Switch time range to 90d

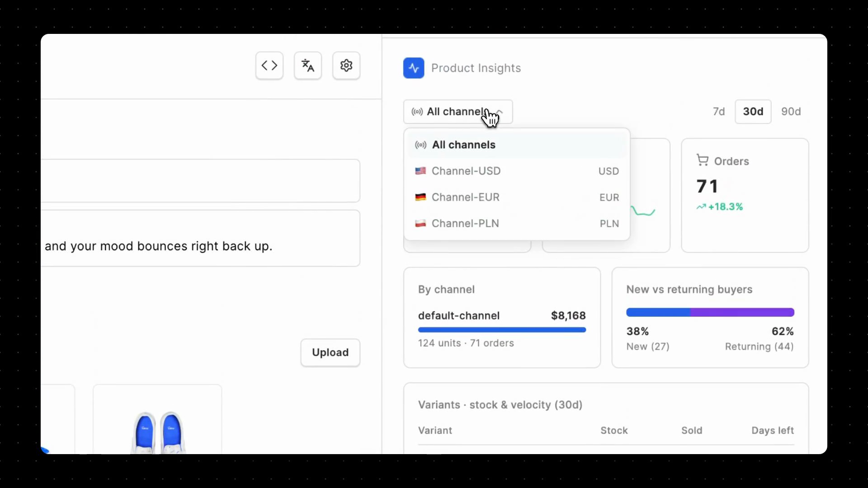[791, 112]
